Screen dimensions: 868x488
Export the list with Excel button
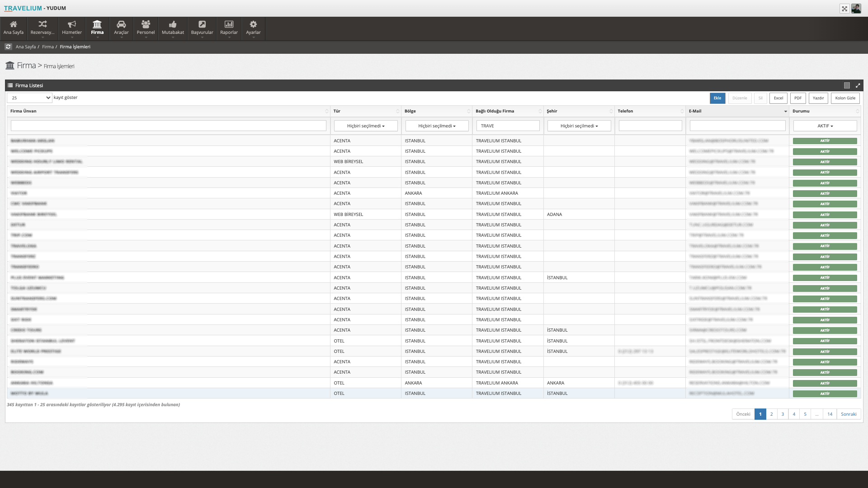pos(778,98)
